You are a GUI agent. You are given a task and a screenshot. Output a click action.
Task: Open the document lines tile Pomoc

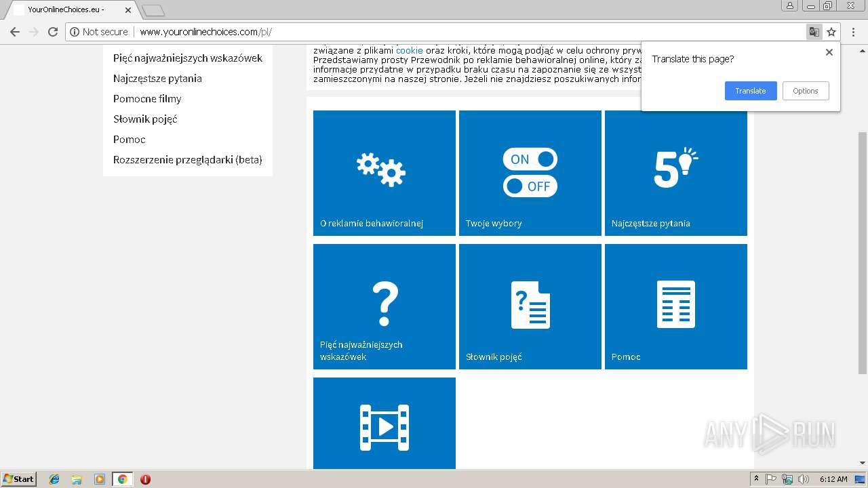tap(676, 306)
